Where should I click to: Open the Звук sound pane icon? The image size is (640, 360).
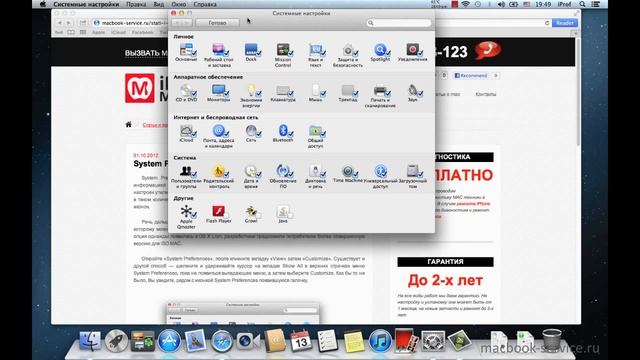click(412, 90)
